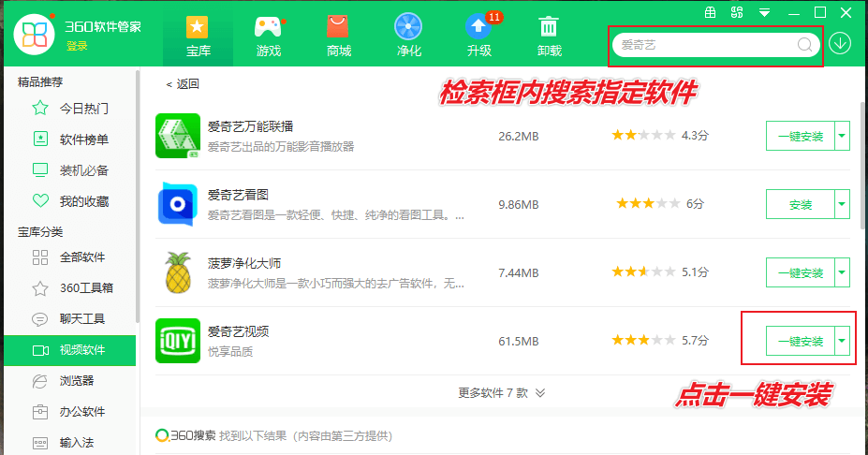The height and width of the screenshot is (455, 868).
Task: Select 装机必备 in sidebar
Action: (84, 170)
